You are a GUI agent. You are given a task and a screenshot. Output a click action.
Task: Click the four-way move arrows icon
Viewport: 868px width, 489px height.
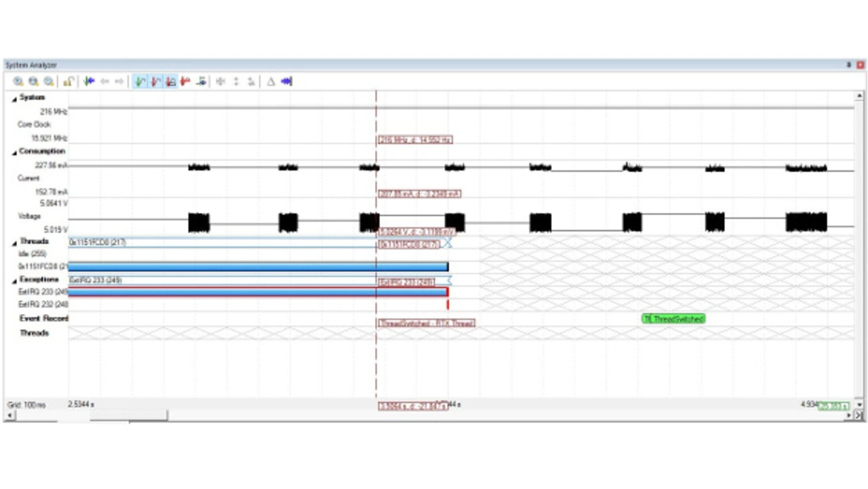tap(220, 81)
